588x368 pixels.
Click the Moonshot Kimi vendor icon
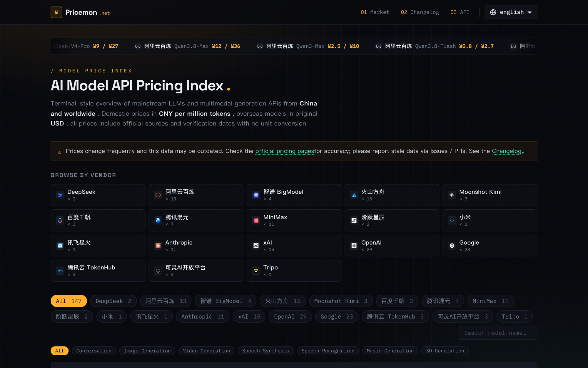(452, 195)
